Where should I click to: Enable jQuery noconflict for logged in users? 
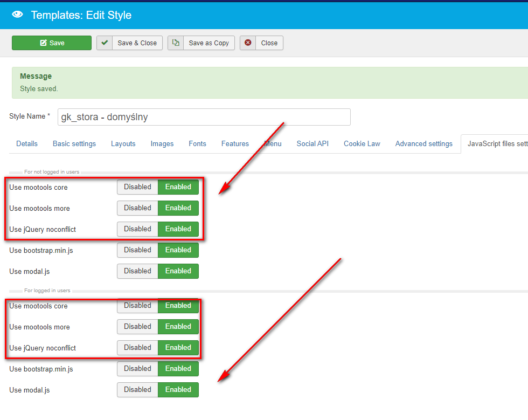178,348
